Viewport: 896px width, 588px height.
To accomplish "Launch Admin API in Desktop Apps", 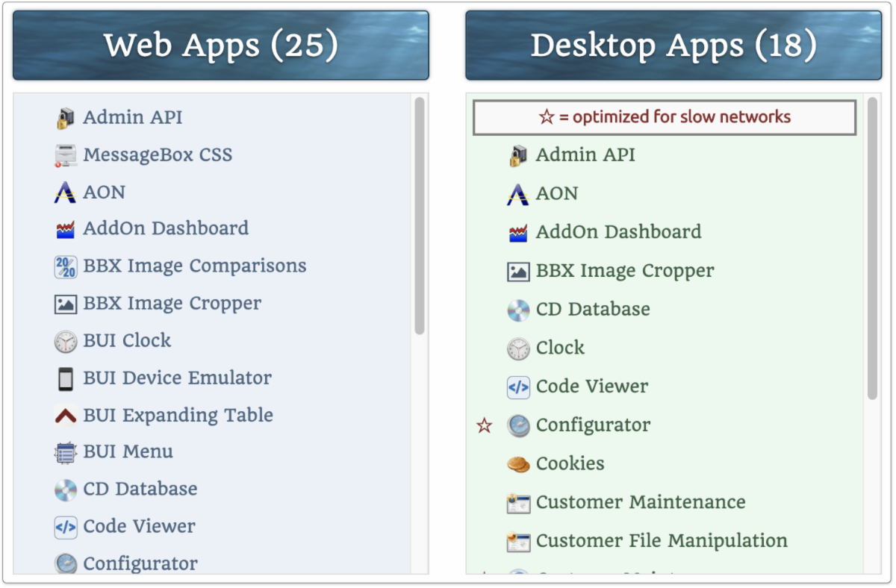I will [x=585, y=155].
